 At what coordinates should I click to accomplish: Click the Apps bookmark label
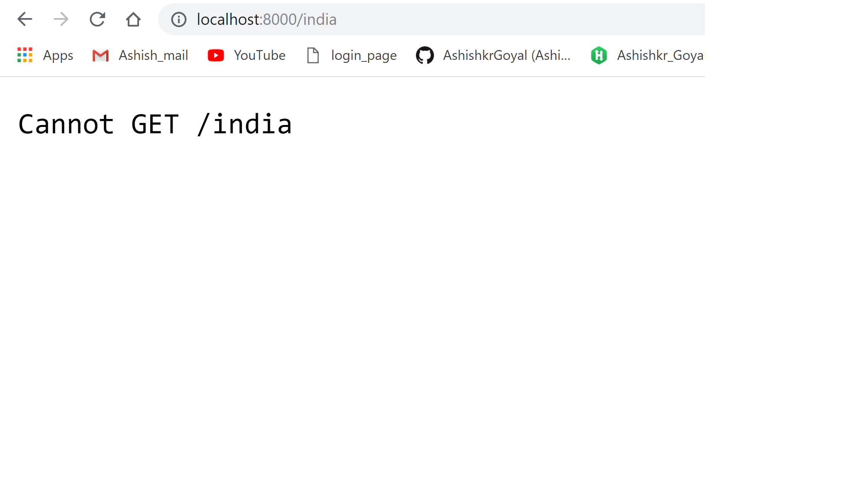tap(58, 55)
